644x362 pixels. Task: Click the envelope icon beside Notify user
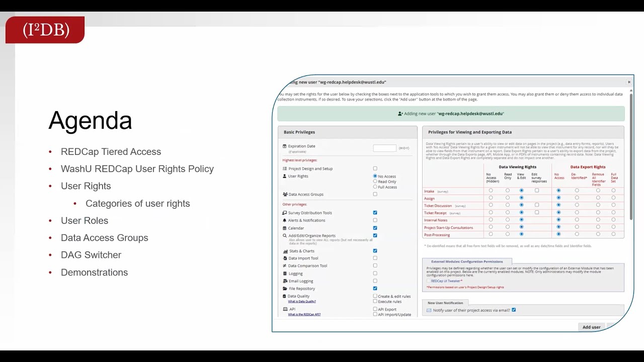429,310
